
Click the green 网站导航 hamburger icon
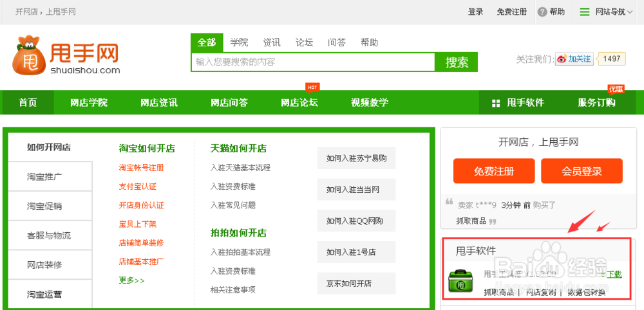(x=585, y=12)
